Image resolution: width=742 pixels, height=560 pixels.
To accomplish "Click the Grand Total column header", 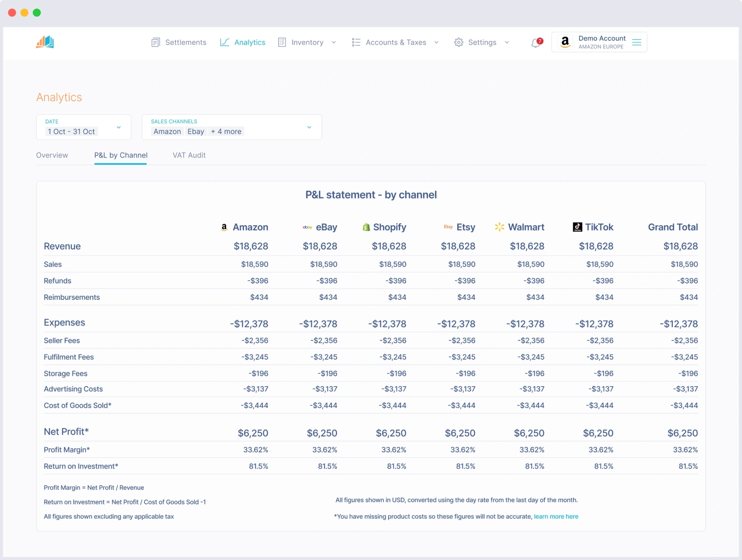I will (x=673, y=227).
